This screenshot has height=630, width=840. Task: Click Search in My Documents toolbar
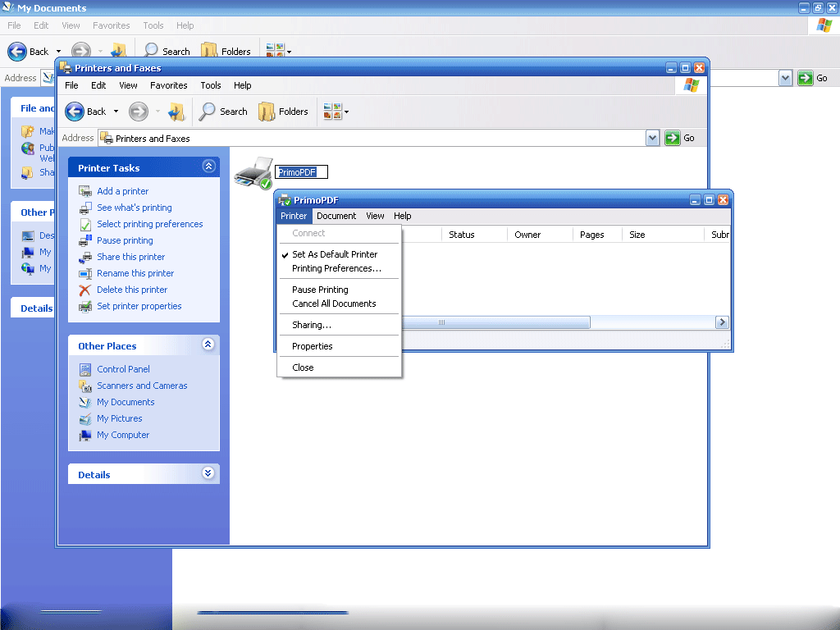[x=167, y=52]
